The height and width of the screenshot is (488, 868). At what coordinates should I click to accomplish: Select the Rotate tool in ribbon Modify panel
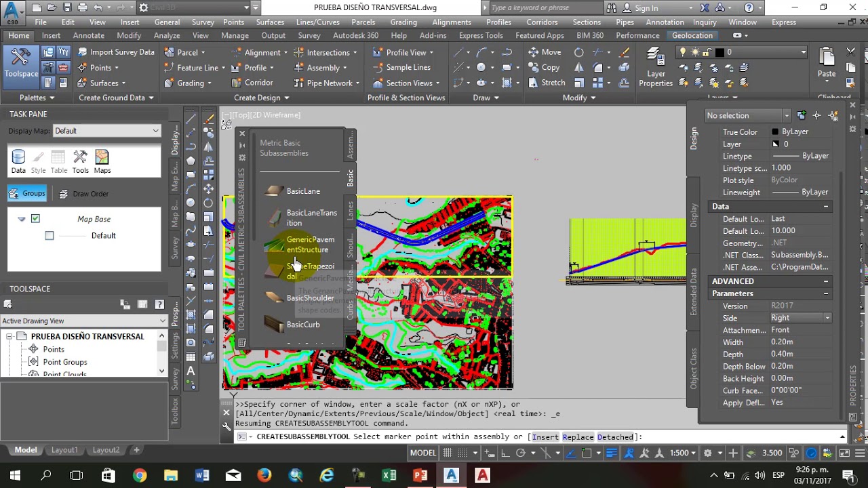coord(578,52)
